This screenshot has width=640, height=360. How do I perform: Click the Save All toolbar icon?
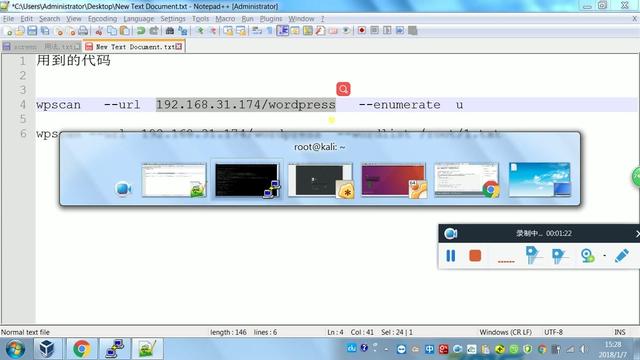coord(45,31)
